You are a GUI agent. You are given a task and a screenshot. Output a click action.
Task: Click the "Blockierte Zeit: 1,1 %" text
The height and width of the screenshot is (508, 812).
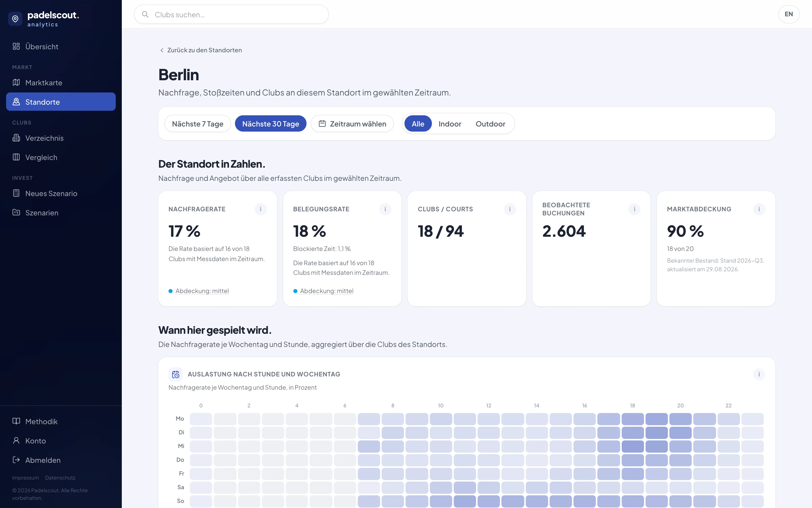pos(322,249)
